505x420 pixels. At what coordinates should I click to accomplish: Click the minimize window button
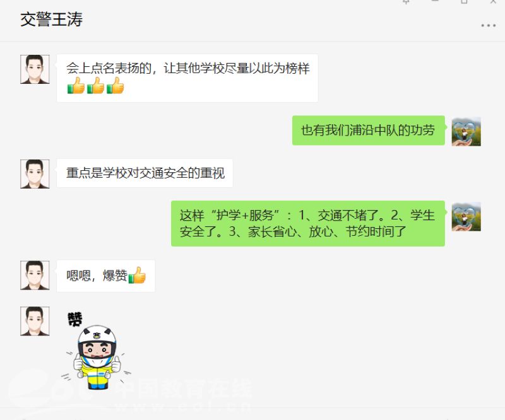coord(435,1)
